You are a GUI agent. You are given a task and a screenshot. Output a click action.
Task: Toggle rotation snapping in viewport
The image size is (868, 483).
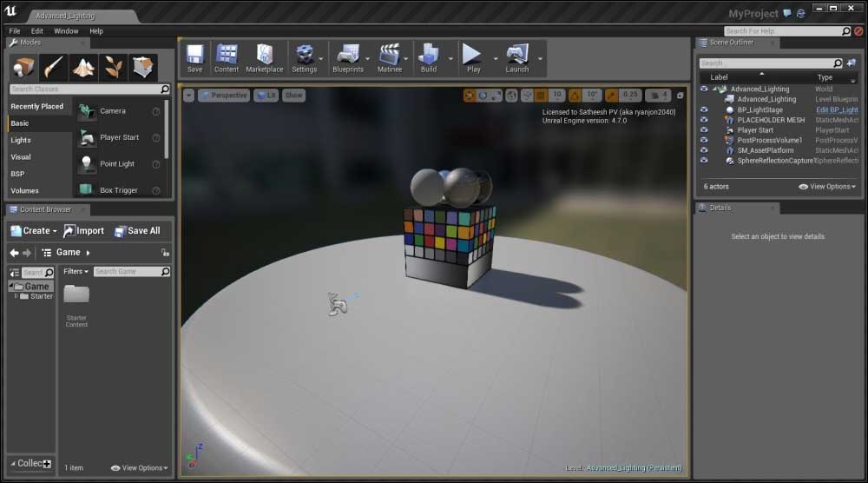[575, 96]
